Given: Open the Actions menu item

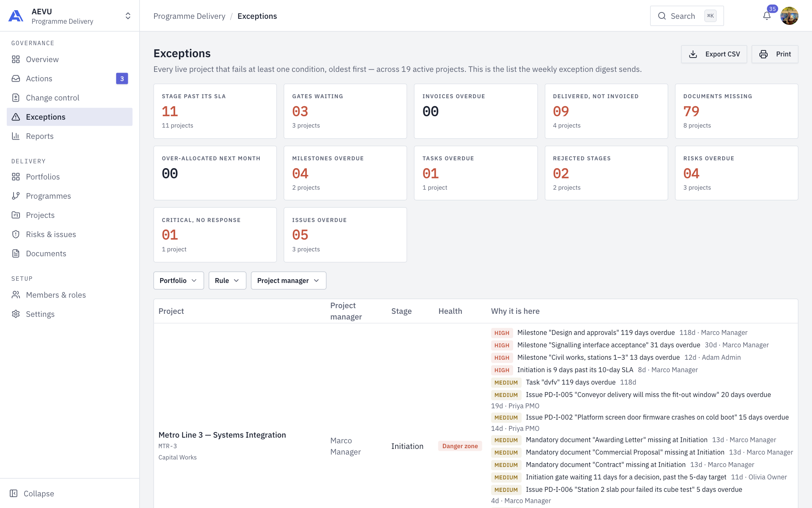Looking at the screenshot, I should pos(70,79).
